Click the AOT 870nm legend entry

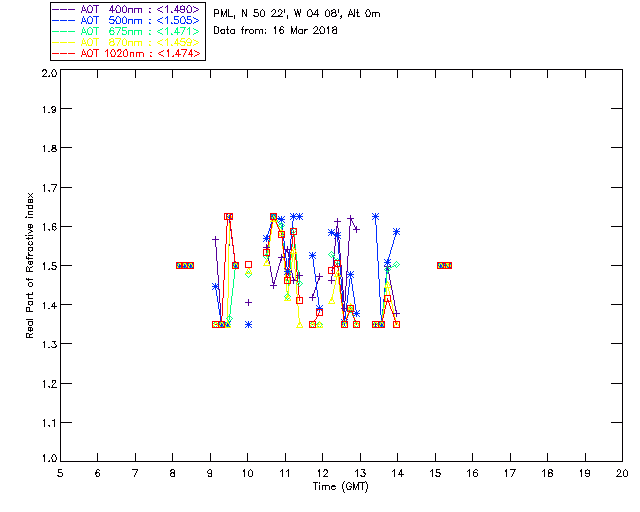coord(126,42)
